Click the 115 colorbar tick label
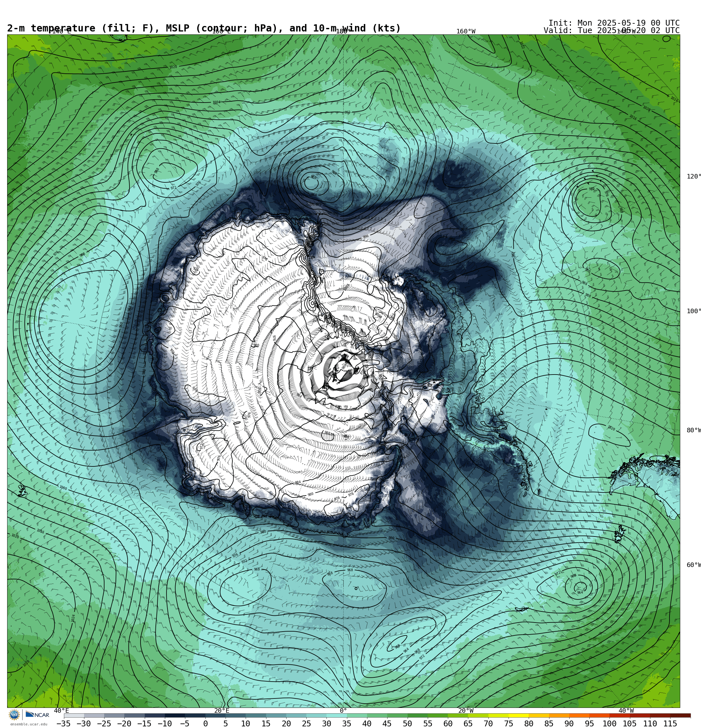Viewport: 701px width, 728px height. pyautogui.click(x=670, y=723)
